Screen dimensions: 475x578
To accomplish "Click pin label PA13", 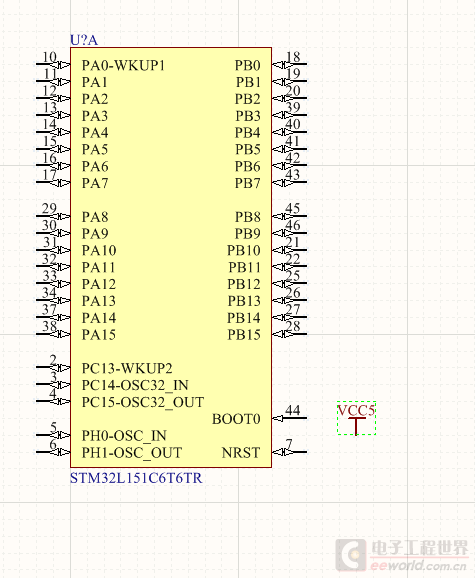I will (x=99, y=301).
